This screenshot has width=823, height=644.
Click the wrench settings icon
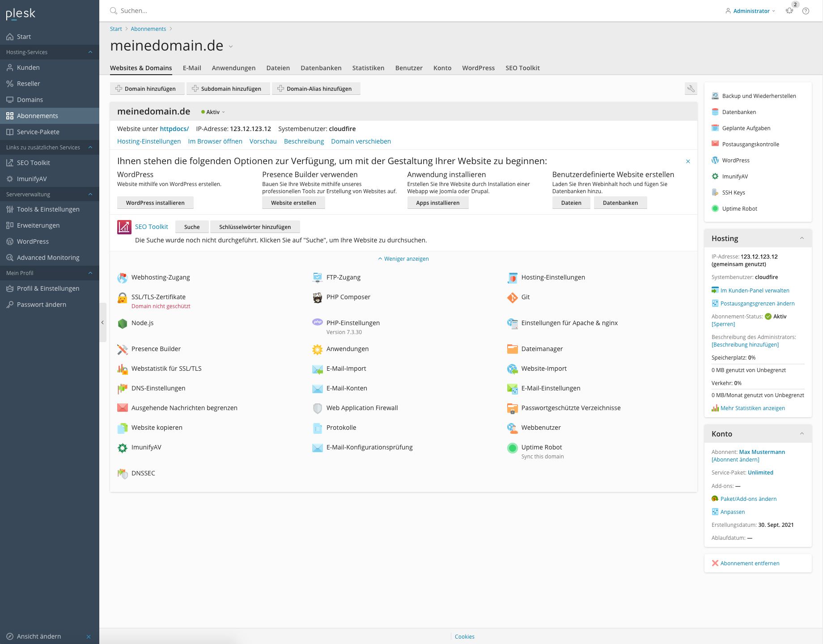point(691,89)
